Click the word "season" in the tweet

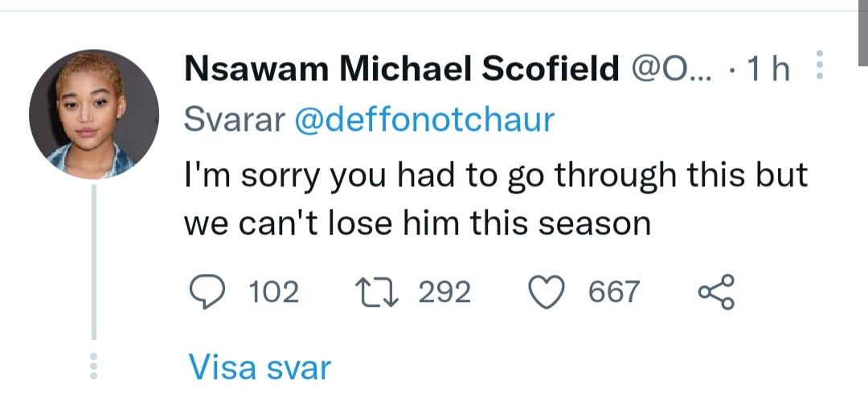pos(594,223)
